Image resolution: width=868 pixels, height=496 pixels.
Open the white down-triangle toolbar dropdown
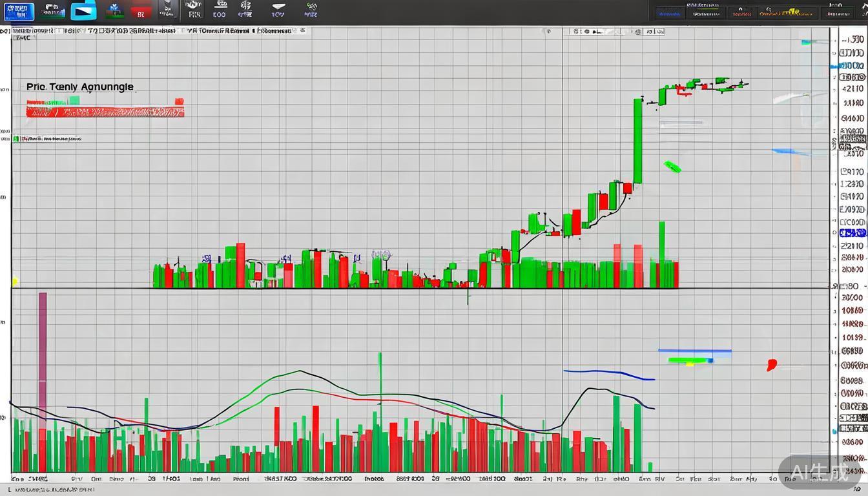coord(278,10)
